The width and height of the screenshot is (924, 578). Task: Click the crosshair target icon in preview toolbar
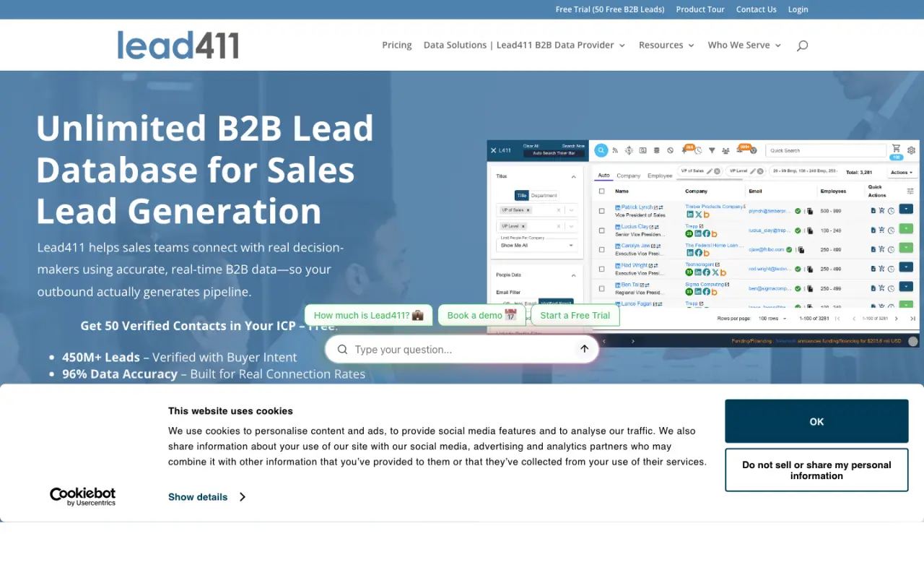tap(629, 150)
